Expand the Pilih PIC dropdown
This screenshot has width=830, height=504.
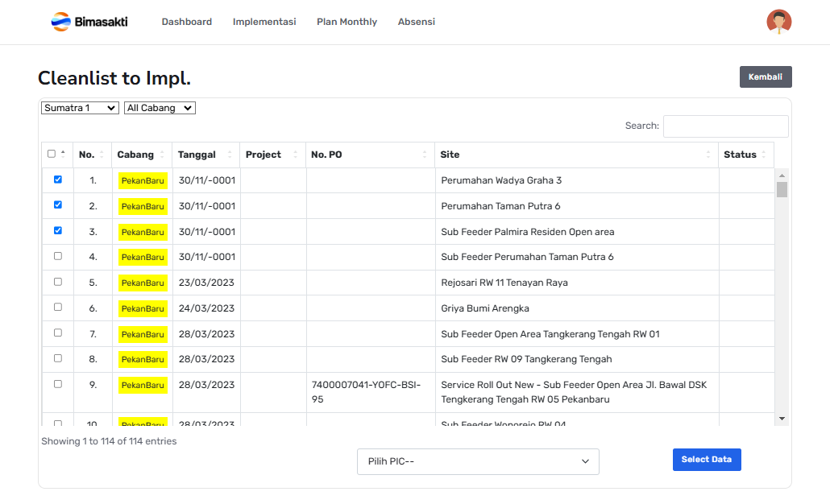pos(478,461)
